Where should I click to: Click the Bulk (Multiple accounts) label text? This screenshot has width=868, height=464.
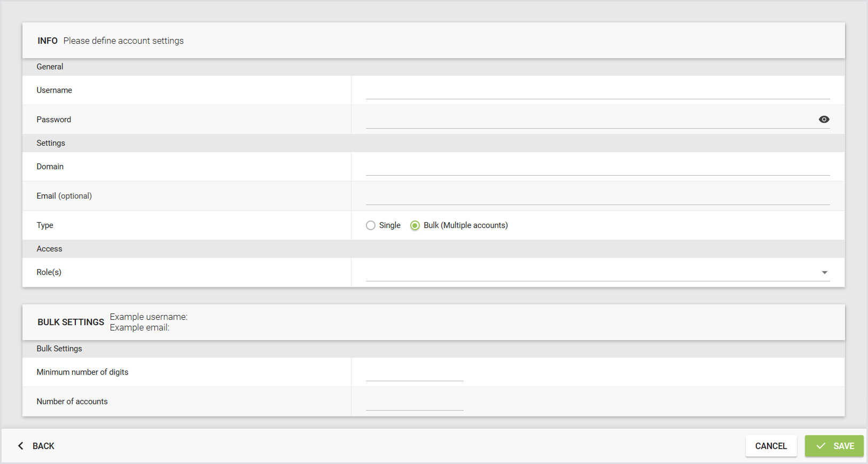[x=465, y=225]
